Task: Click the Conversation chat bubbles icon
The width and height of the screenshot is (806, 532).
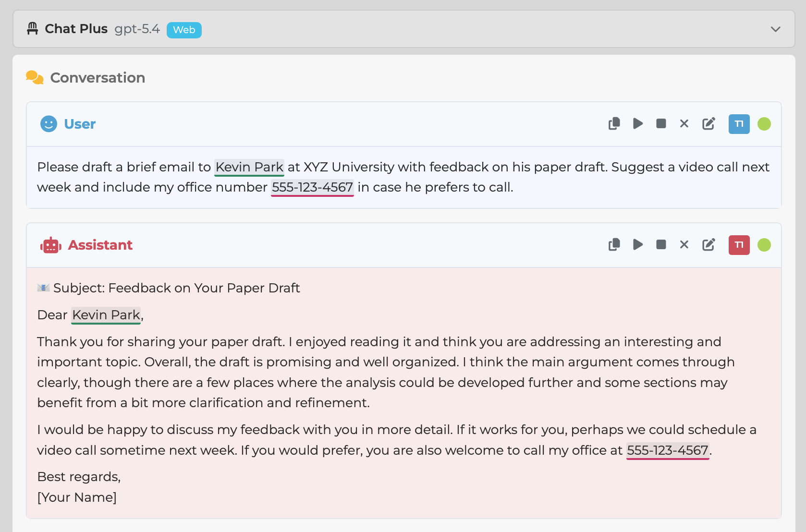Action: [x=35, y=77]
